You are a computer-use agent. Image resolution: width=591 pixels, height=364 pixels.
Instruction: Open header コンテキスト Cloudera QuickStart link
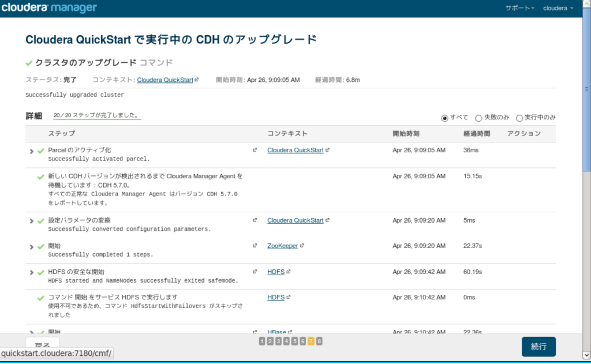(x=165, y=80)
